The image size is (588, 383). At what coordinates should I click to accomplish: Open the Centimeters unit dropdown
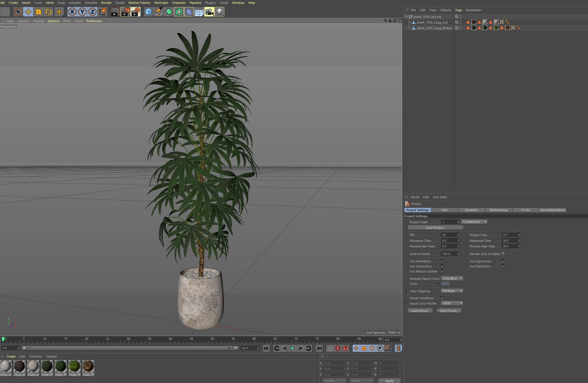pos(474,222)
